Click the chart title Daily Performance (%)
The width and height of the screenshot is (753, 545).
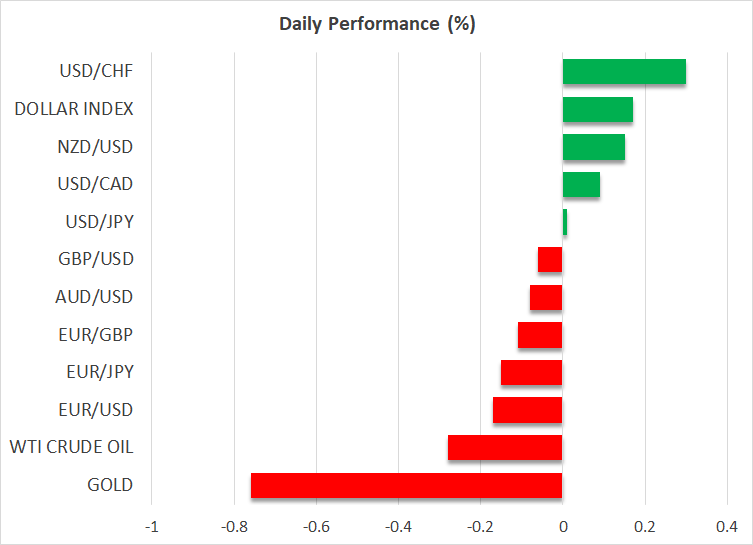376,24
